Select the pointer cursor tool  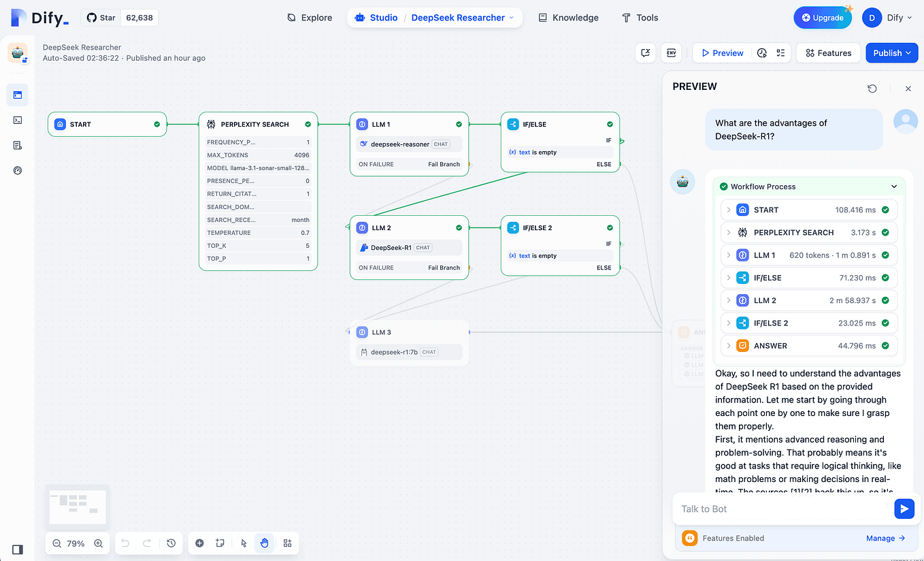coord(244,543)
